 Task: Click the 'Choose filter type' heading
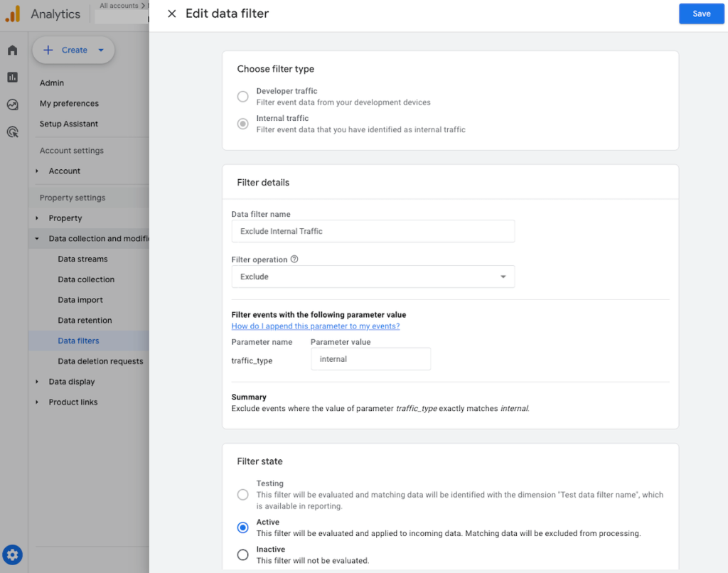click(275, 69)
